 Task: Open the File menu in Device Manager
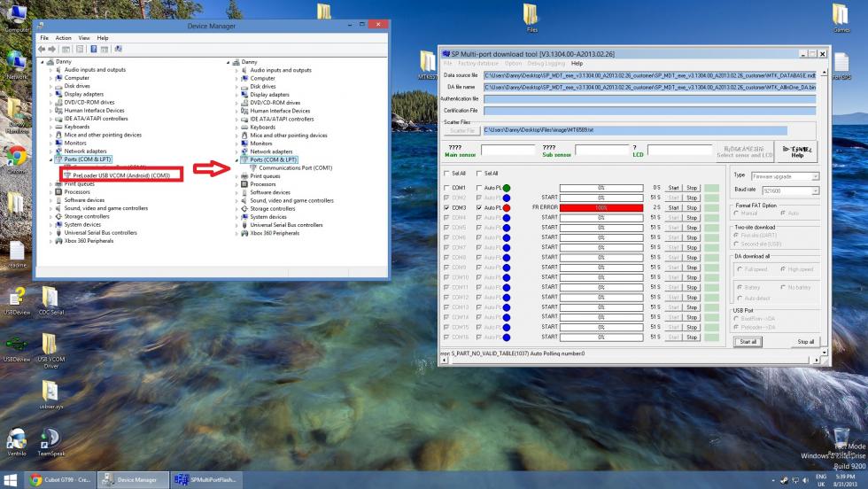point(44,38)
